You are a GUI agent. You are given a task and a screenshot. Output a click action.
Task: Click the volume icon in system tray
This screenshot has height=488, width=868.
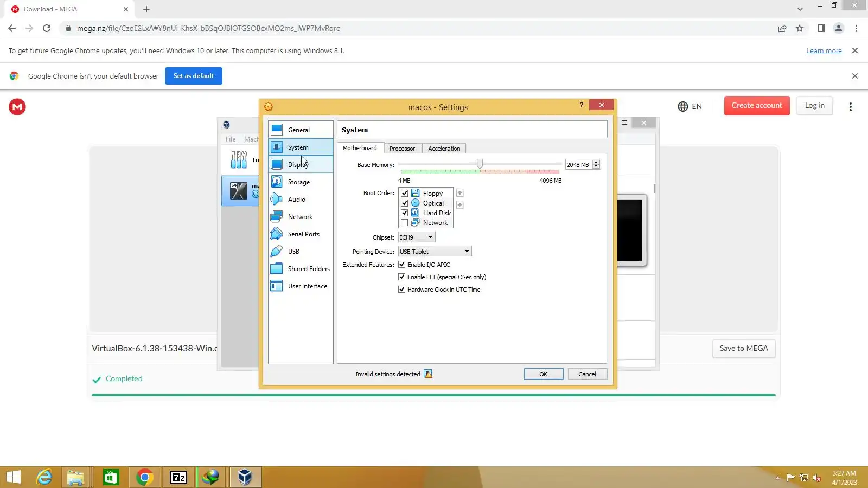coord(817,478)
